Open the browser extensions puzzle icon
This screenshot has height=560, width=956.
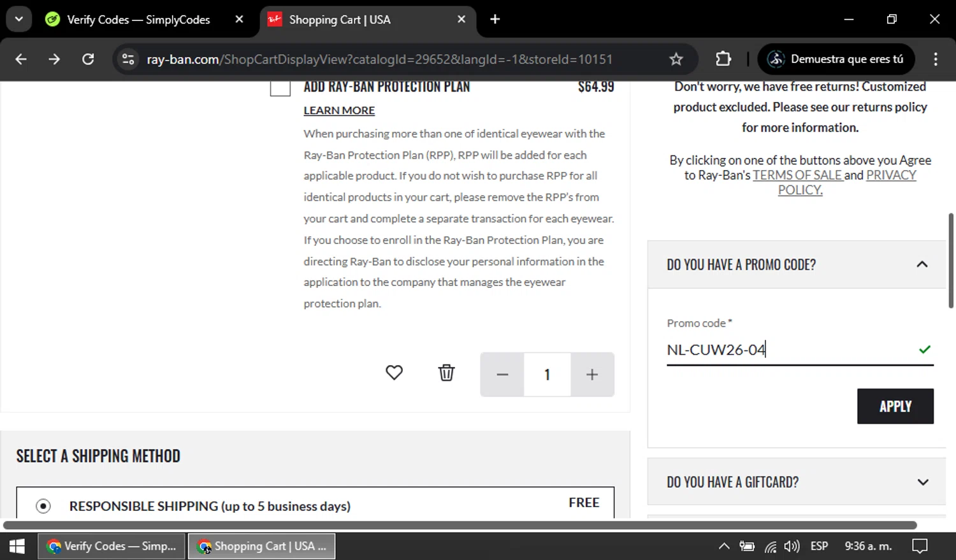point(723,59)
